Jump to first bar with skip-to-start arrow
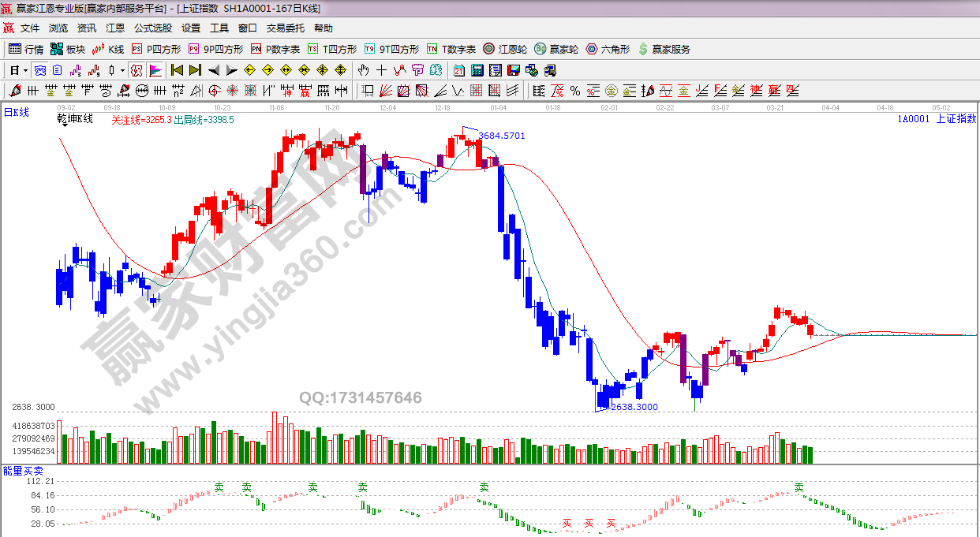980x537 pixels. [177, 70]
